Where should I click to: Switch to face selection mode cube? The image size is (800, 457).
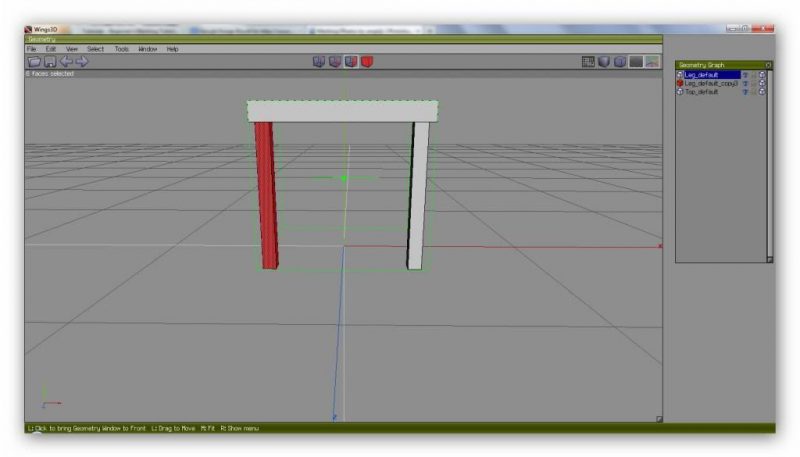click(351, 62)
